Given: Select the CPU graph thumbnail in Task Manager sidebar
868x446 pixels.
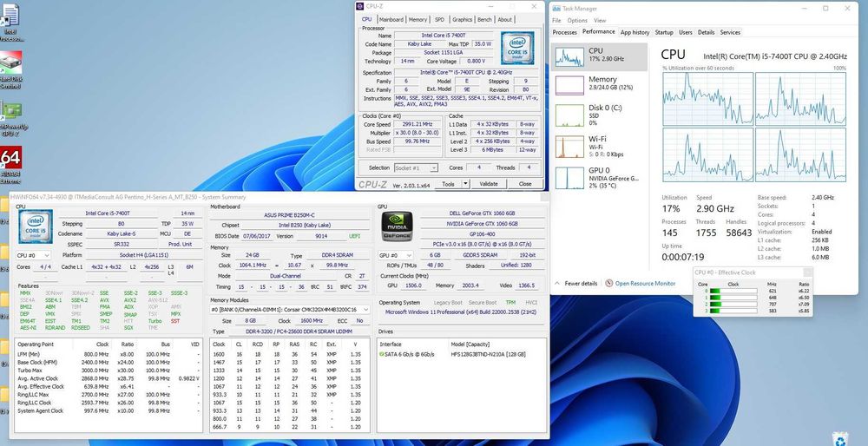Looking at the screenshot, I should pos(569,56).
